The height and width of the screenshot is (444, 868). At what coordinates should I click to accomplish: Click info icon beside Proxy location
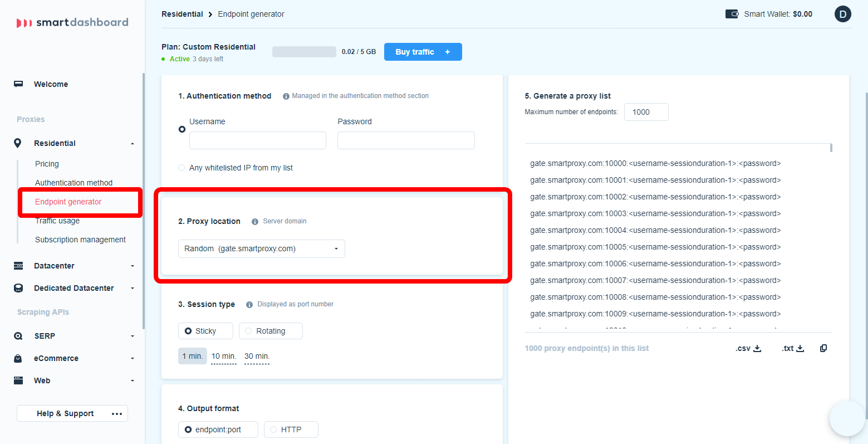255,222
